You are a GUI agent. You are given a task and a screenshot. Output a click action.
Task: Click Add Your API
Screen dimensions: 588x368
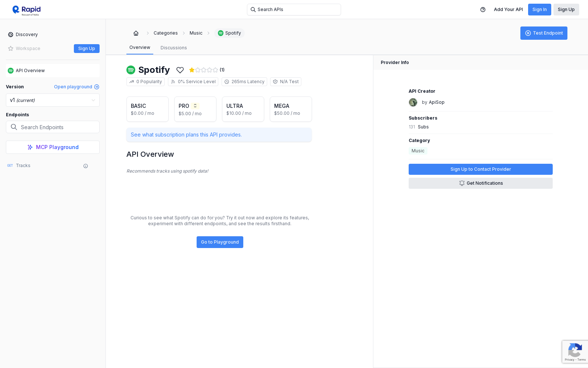tap(508, 10)
